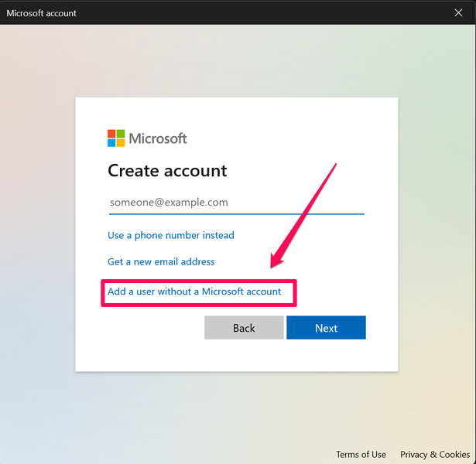Click the pink highlight box border
This screenshot has width=476, height=464.
point(198,305)
